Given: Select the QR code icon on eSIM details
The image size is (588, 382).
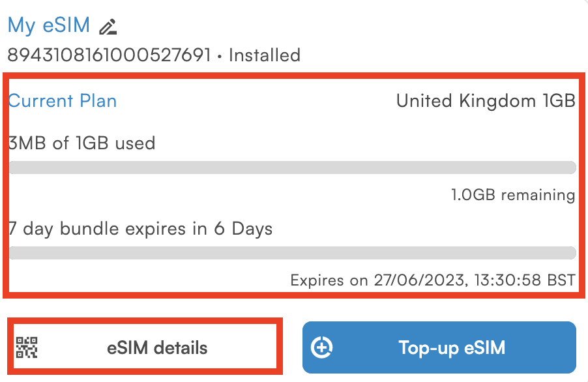Looking at the screenshot, I should click(x=27, y=347).
